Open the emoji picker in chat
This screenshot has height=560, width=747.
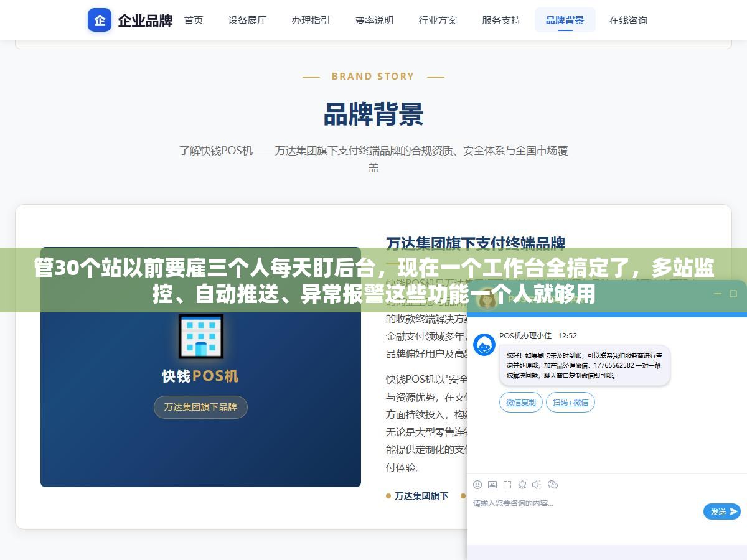point(477,485)
